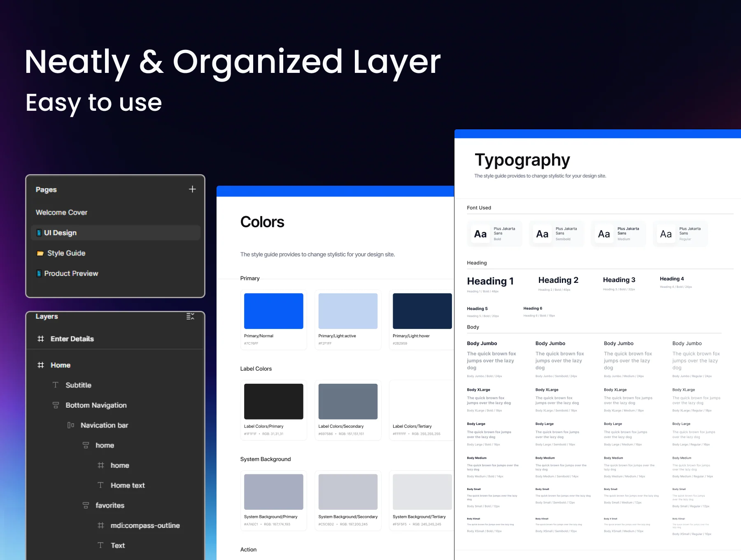Select the Subtitle text layer
This screenshot has width=741, height=560.
click(x=78, y=385)
